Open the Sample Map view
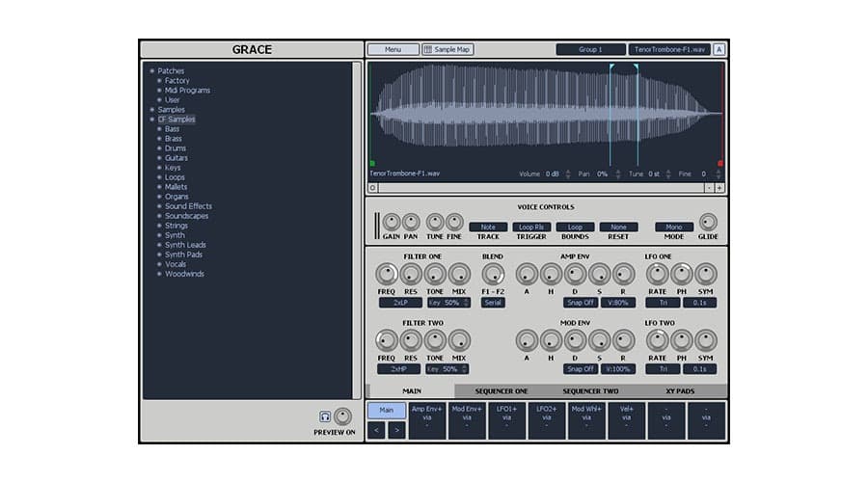 click(x=448, y=49)
